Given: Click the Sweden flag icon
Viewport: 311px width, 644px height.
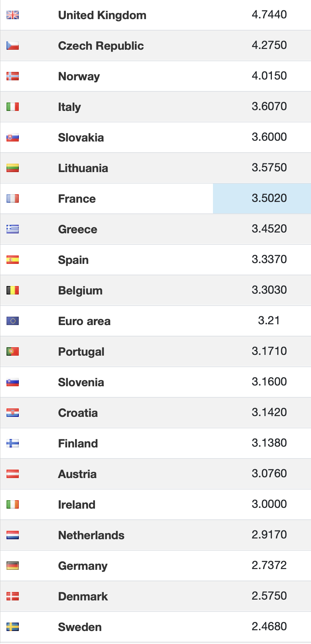Looking at the screenshot, I should pos(13,627).
